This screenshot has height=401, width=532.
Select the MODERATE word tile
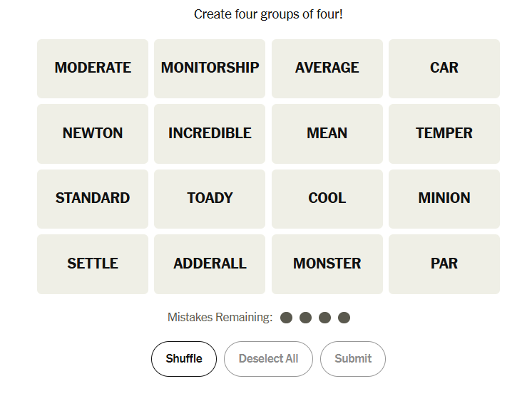coord(93,68)
